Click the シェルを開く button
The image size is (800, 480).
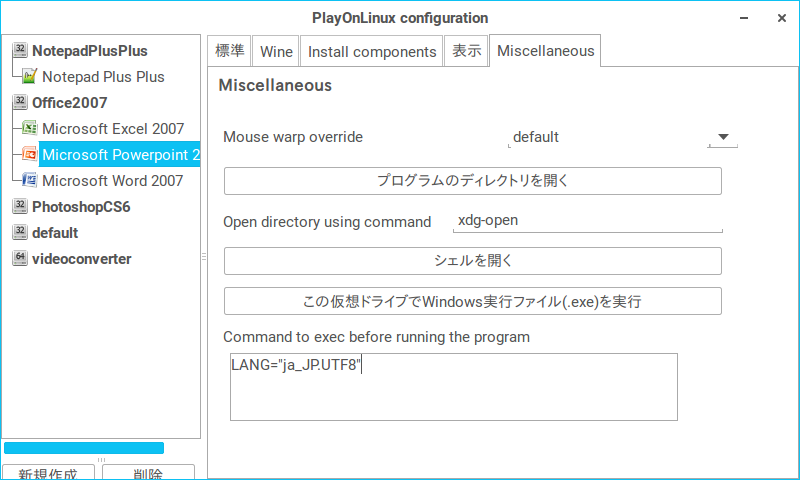tap(472, 261)
